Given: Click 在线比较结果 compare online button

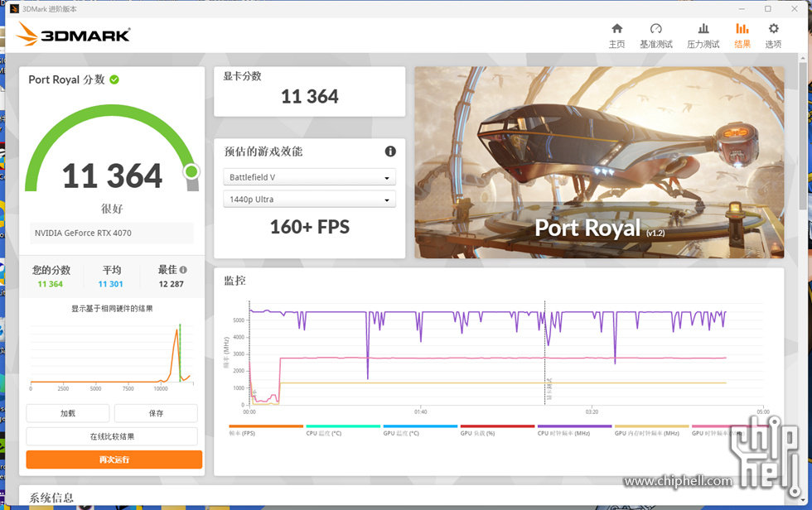Looking at the screenshot, I should tap(112, 436).
